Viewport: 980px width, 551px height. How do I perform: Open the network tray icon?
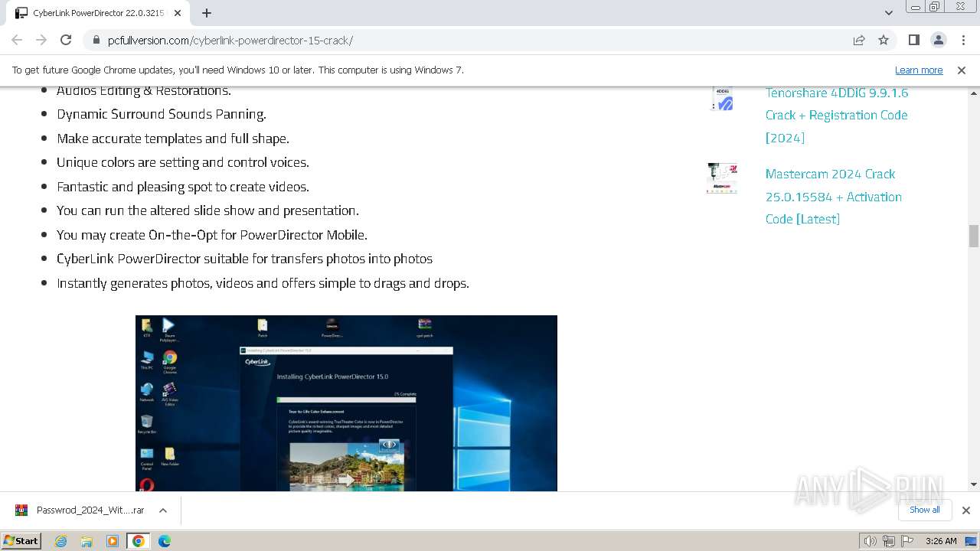(889, 541)
